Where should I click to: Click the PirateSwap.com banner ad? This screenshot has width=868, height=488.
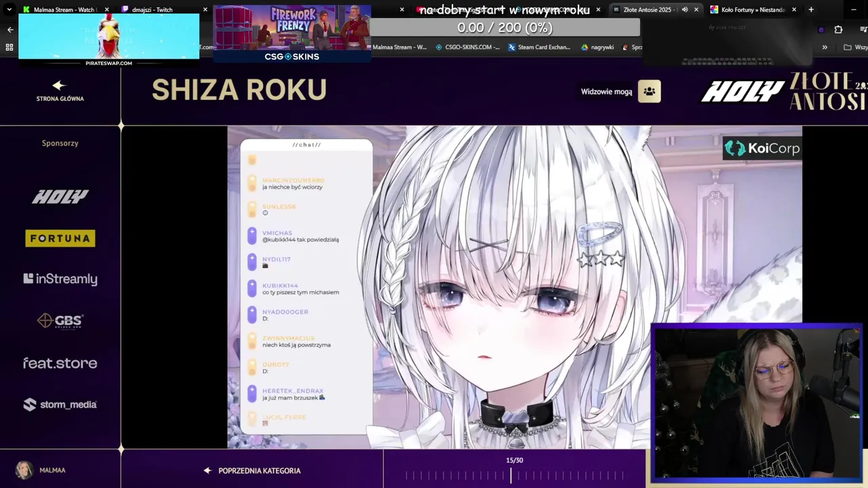pos(109,39)
